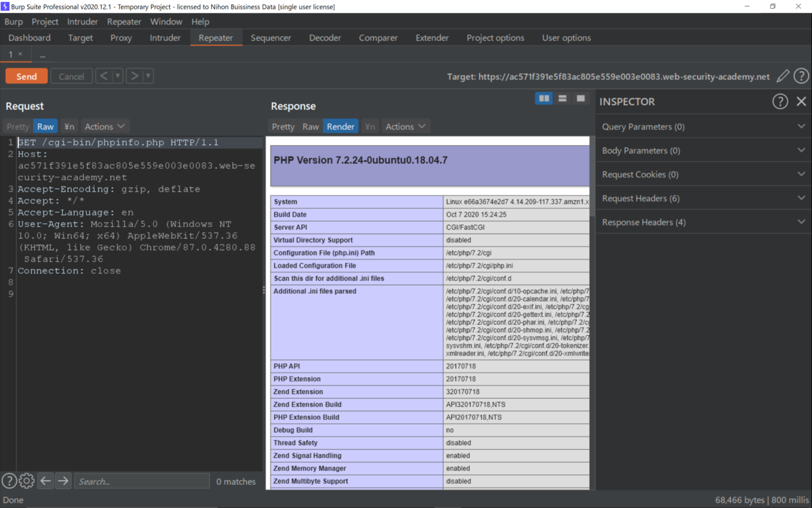The image size is (812, 508).
Task: Switch to the Proxy tab
Action: point(121,38)
